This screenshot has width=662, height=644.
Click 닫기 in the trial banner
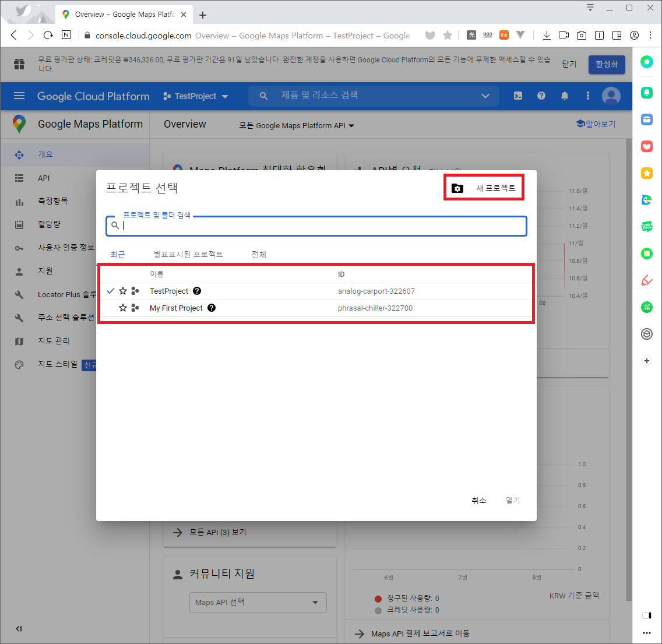tap(569, 64)
